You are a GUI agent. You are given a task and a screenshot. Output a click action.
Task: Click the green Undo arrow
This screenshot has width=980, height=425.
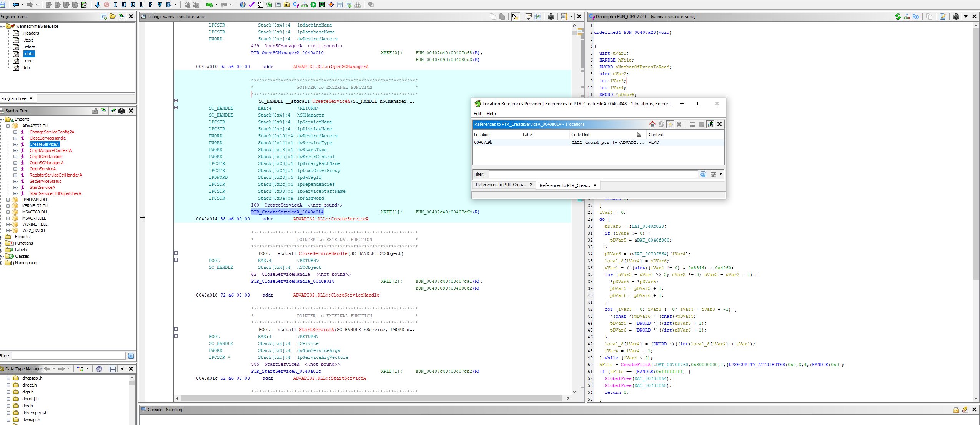210,5
